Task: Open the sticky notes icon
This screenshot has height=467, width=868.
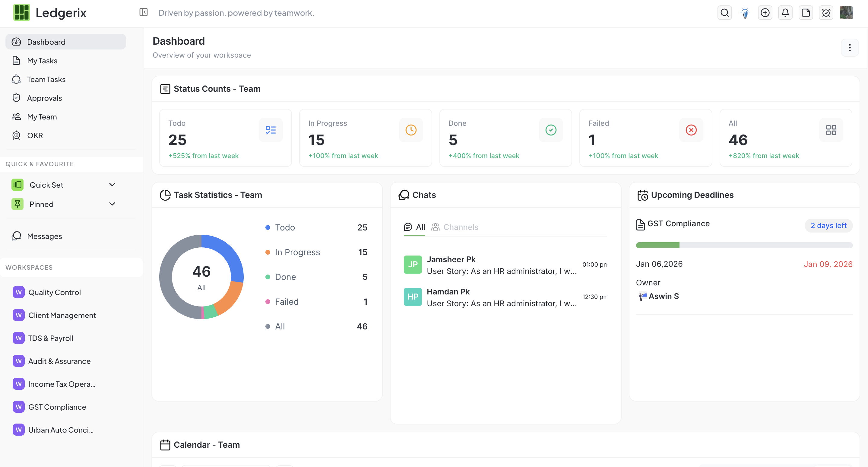Action: [806, 13]
